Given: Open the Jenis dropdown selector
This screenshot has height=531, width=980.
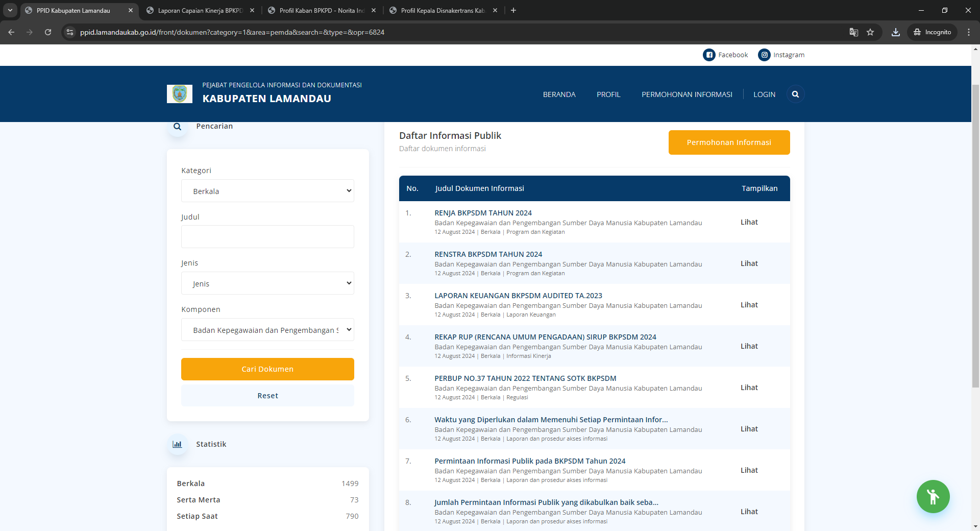Looking at the screenshot, I should (x=267, y=283).
